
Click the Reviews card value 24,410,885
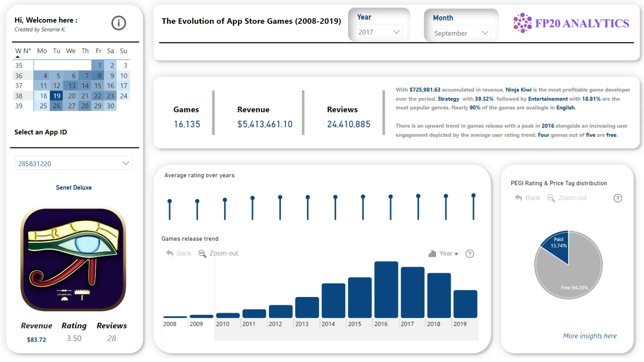point(349,124)
